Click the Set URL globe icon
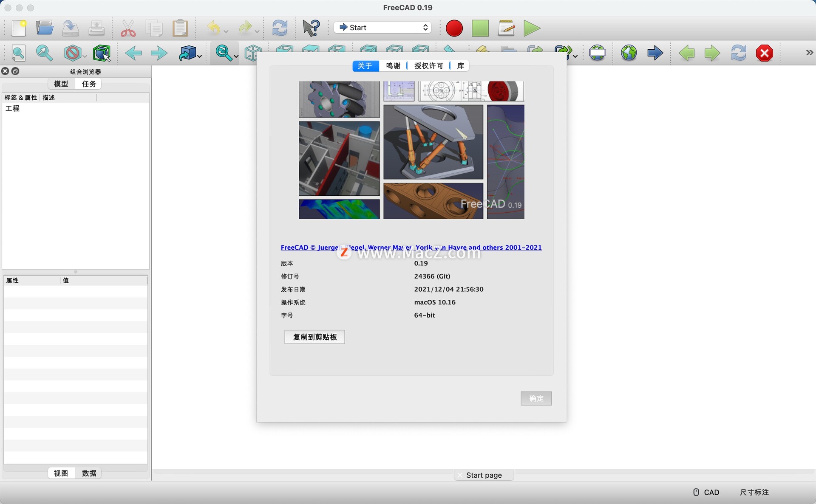 [597, 53]
